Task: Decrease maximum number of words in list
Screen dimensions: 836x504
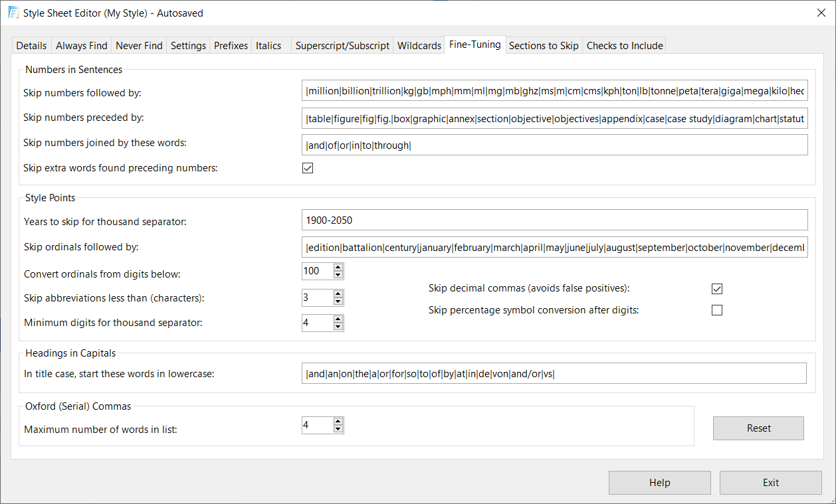Action: 338,429
